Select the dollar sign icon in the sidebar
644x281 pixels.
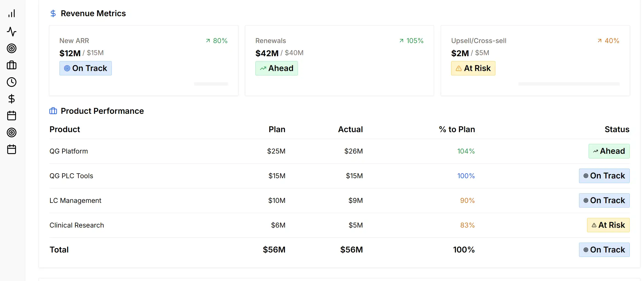click(x=12, y=99)
